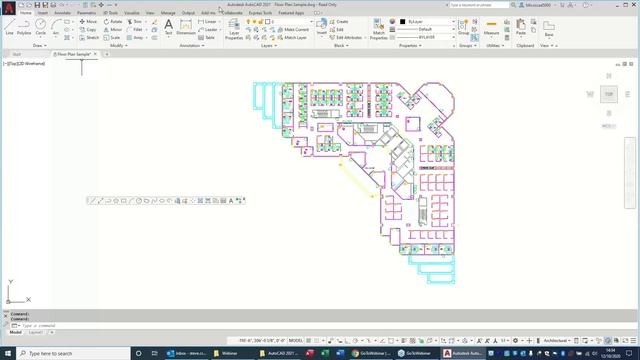This screenshot has height=360, width=640.
Task: Expand the Modify panel
Action: pyautogui.click(x=119, y=46)
